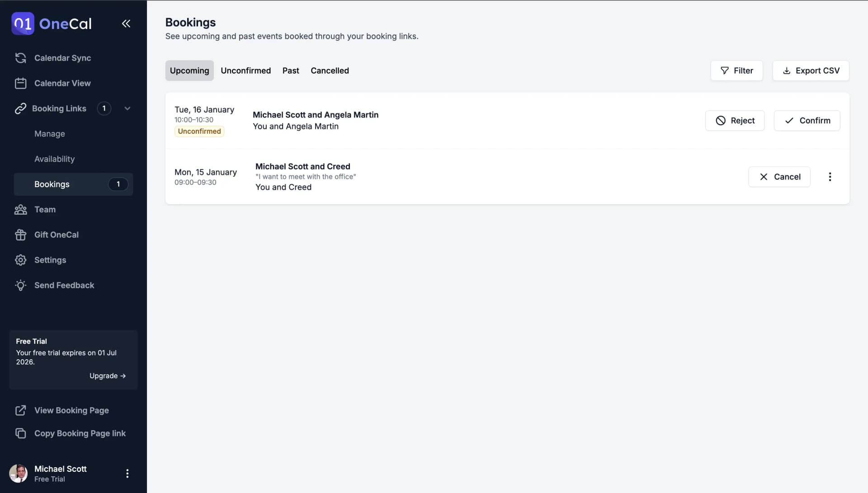The height and width of the screenshot is (493, 868).
Task: Click the Team people icon
Action: click(x=21, y=210)
